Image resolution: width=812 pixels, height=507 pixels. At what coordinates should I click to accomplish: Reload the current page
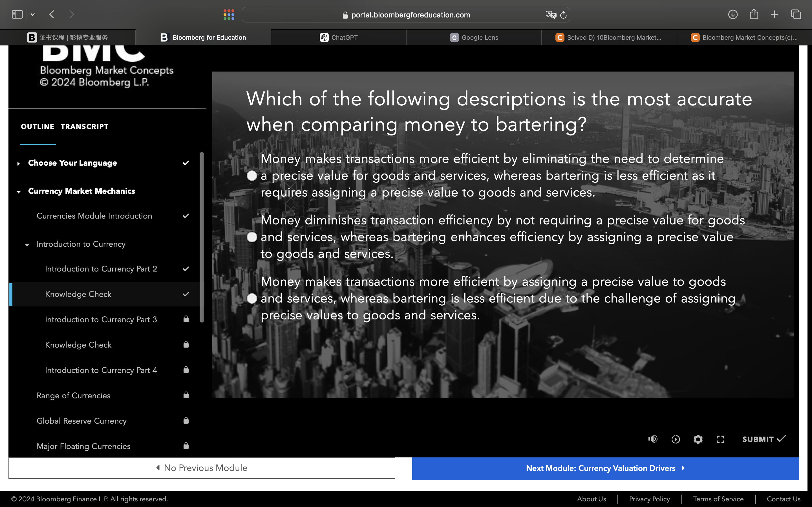pos(563,14)
